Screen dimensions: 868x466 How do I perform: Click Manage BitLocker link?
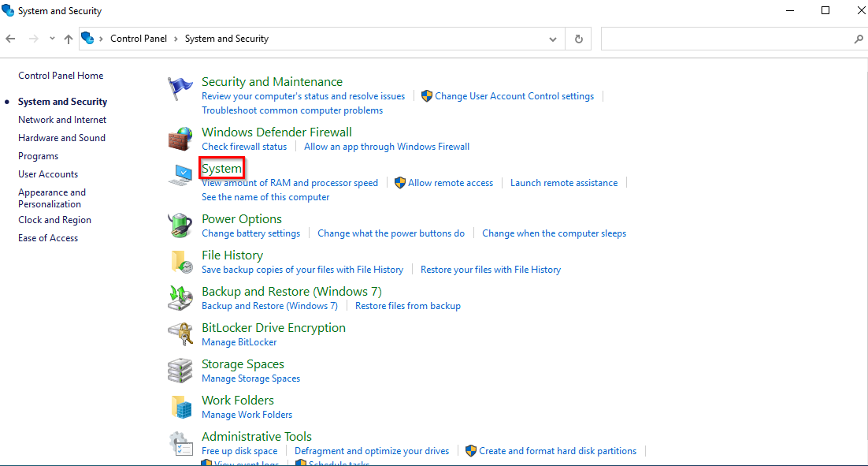(x=239, y=342)
